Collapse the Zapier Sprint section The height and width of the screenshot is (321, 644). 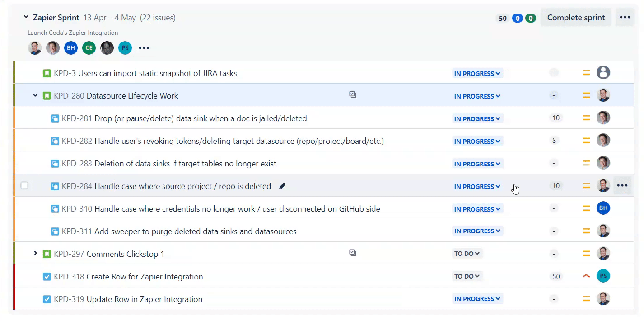26,17
